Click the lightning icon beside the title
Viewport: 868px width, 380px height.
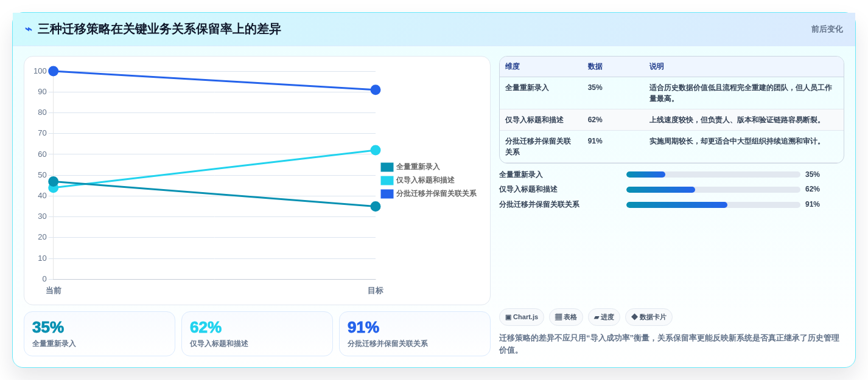[29, 29]
